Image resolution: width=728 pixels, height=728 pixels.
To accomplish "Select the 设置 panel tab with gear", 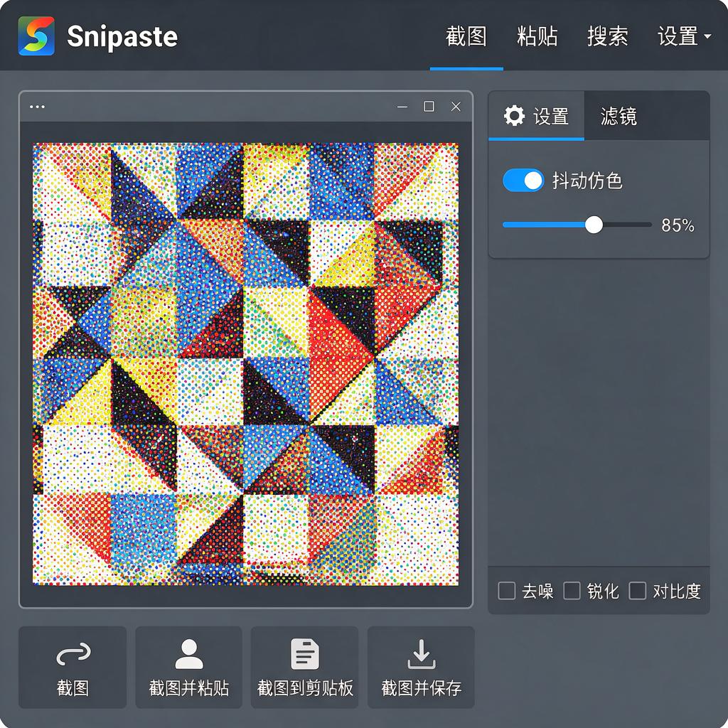I will pos(536,116).
